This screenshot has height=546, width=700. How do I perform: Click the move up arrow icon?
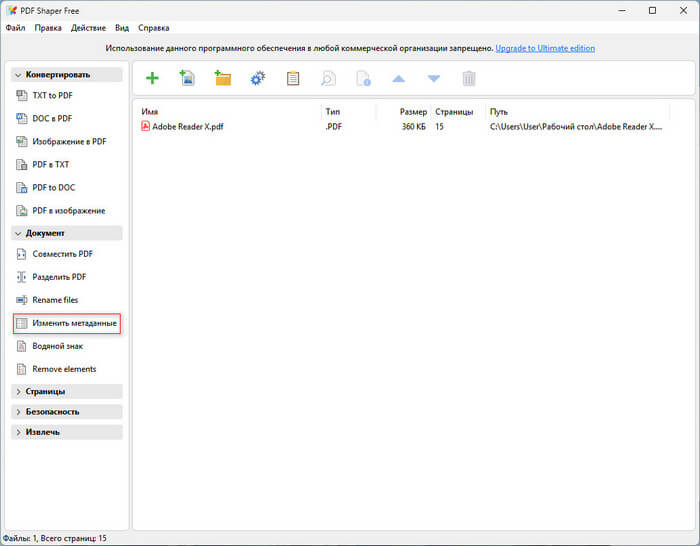tap(398, 78)
